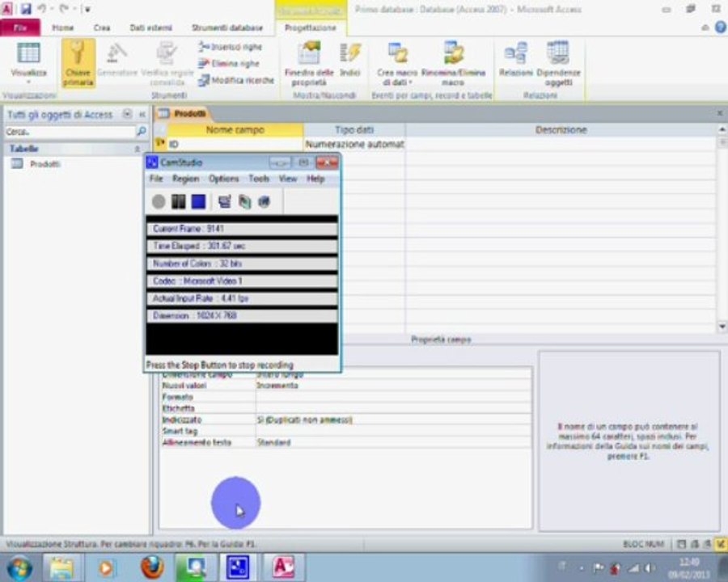Click the Save icon in quick access toolbar
Image resolution: width=728 pixels, height=582 pixels.
(26, 9)
